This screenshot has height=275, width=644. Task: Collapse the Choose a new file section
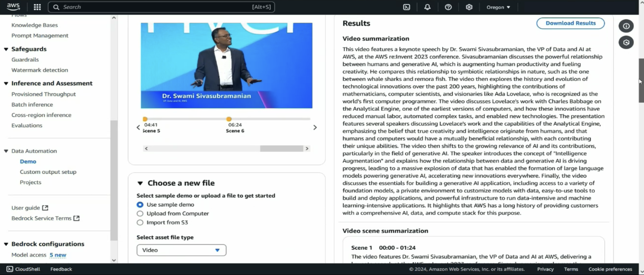140,183
